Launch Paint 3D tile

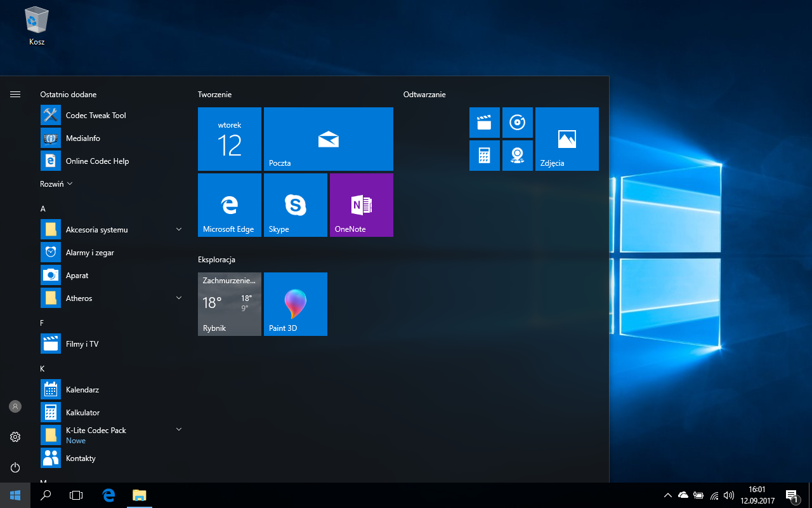click(x=295, y=304)
